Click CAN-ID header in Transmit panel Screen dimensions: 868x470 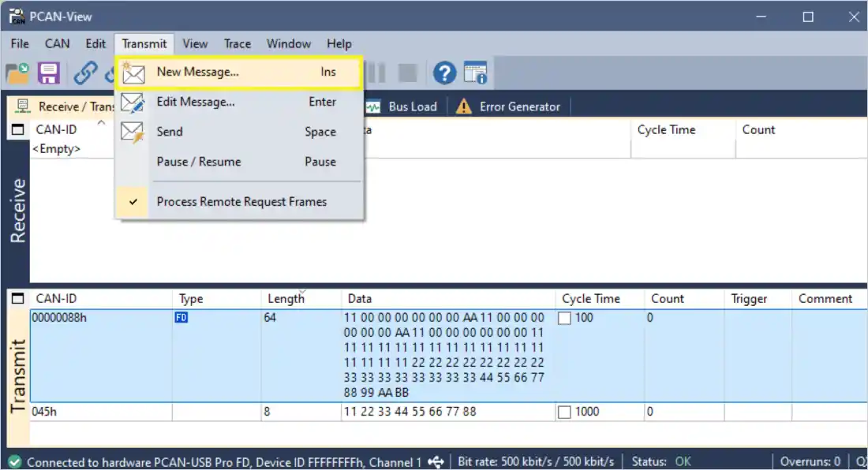101,299
